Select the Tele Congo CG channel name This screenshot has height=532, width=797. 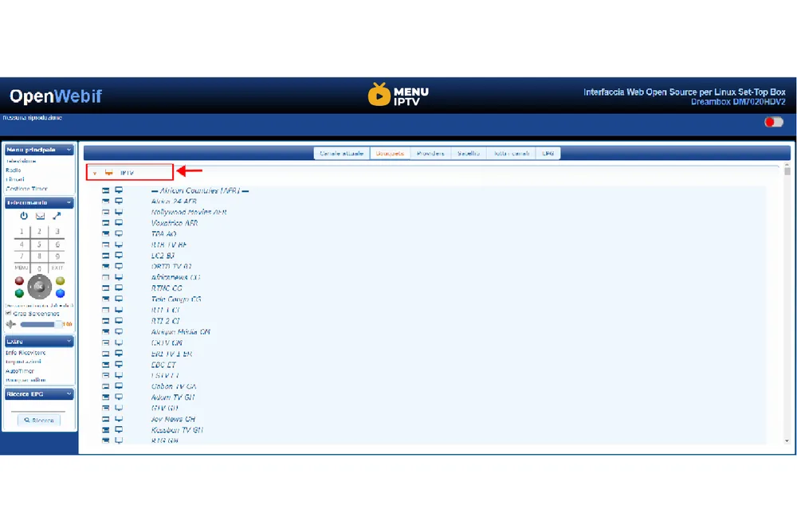click(x=176, y=299)
